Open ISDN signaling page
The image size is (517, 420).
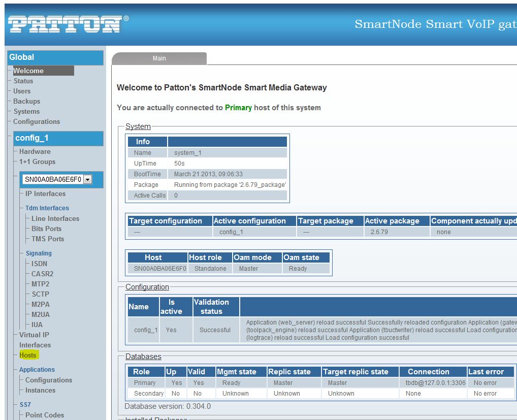(39, 264)
